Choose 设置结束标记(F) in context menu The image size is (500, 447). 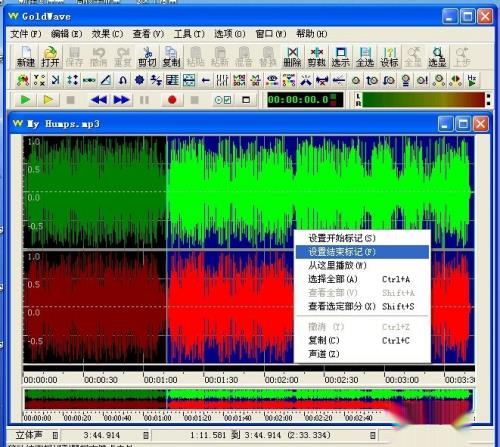[362, 252]
